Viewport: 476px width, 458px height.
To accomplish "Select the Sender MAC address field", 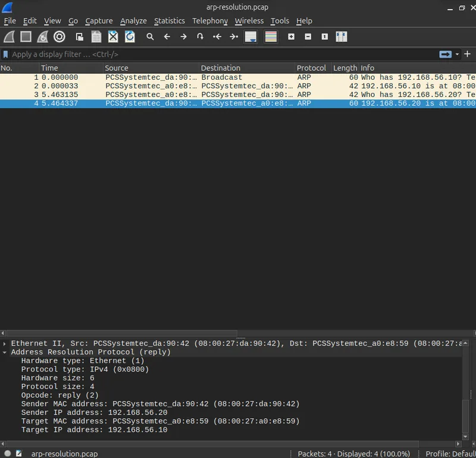I will (x=160, y=404).
